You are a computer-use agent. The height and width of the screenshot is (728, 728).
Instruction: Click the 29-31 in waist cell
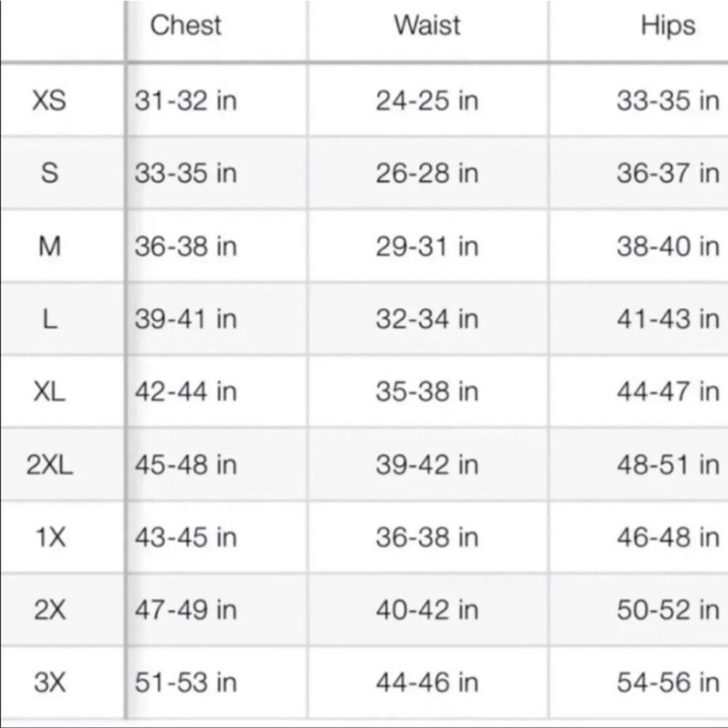click(427, 247)
